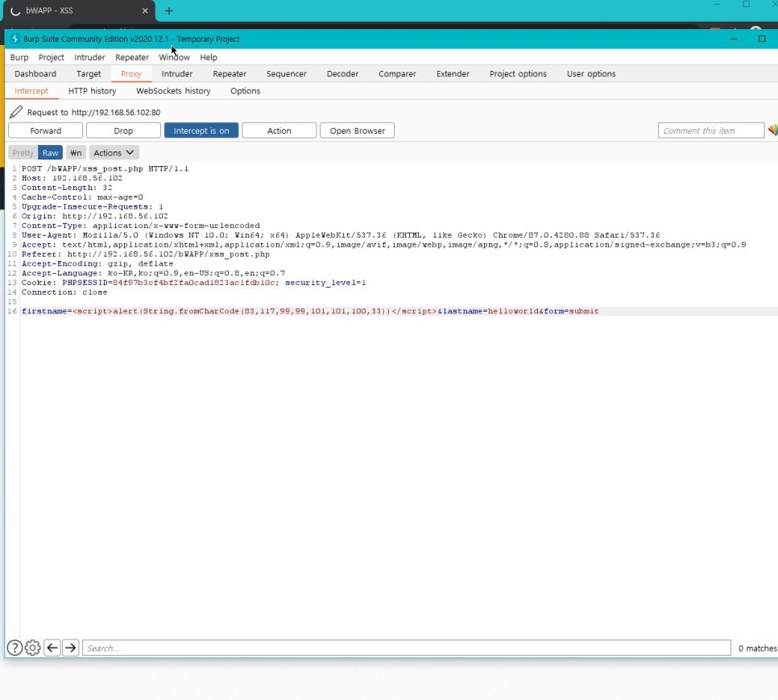Click the User-Agent header line
778x700 pixels.
tap(341, 235)
